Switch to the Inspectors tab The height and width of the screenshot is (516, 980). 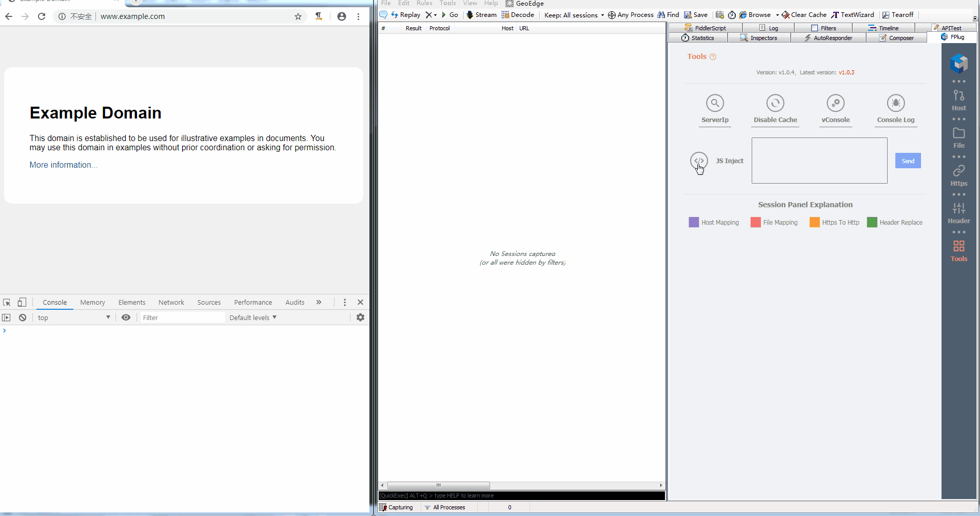click(x=759, y=38)
